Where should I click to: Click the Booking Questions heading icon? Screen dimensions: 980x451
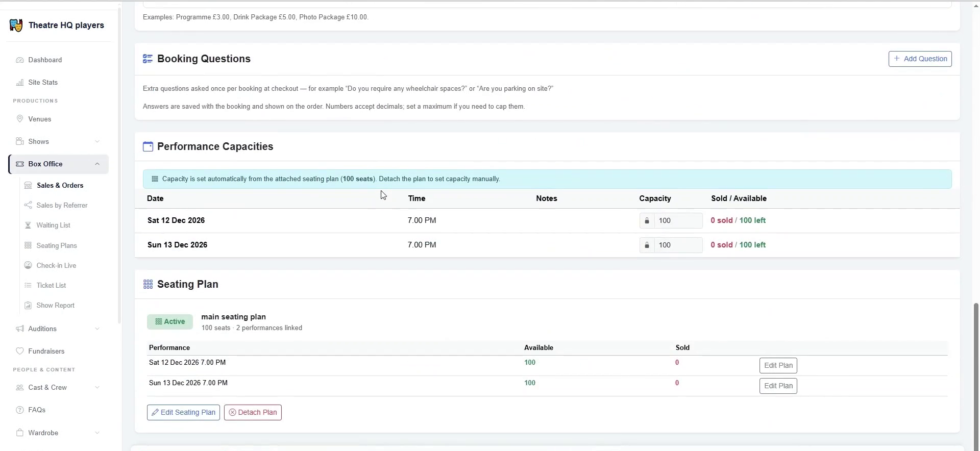(148, 59)
